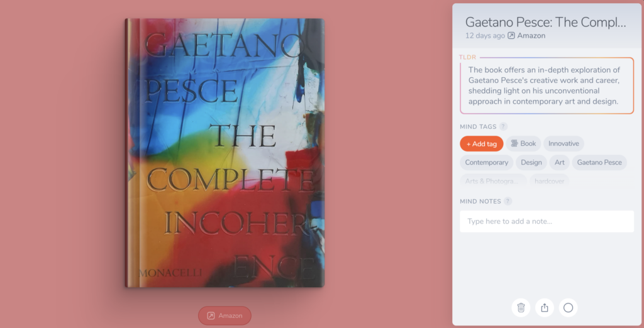Open the Mind Notes help icon

point(508,201)
